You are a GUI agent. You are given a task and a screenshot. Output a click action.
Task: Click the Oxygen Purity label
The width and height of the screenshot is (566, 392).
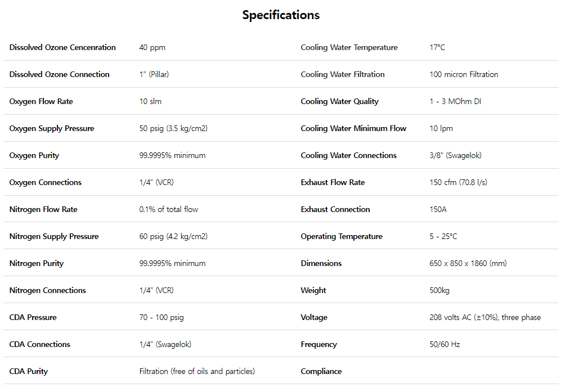(x=34, y=156)
